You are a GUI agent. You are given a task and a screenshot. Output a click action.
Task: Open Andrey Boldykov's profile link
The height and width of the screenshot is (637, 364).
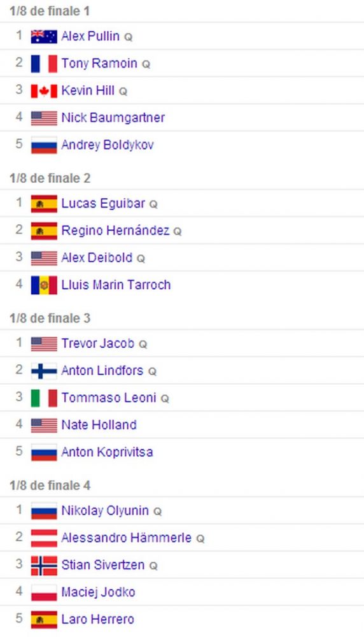click(108, 145)
